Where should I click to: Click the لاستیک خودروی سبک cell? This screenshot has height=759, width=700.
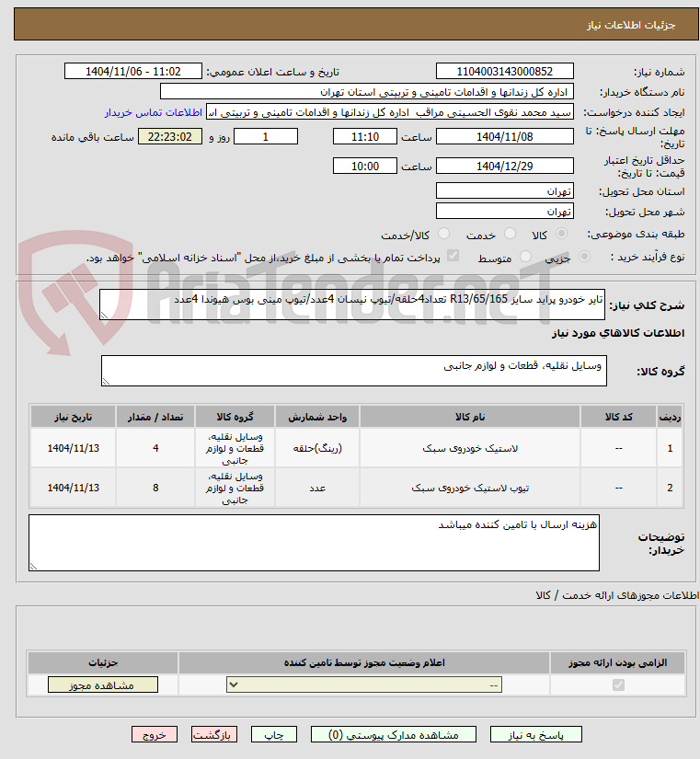(x=470, y=448)
